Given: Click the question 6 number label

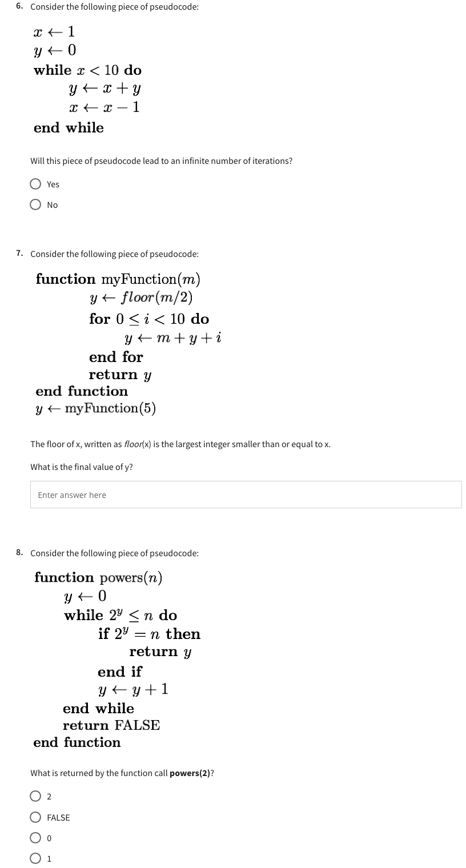Looking at the screenshot, I should tap(18, 6).
